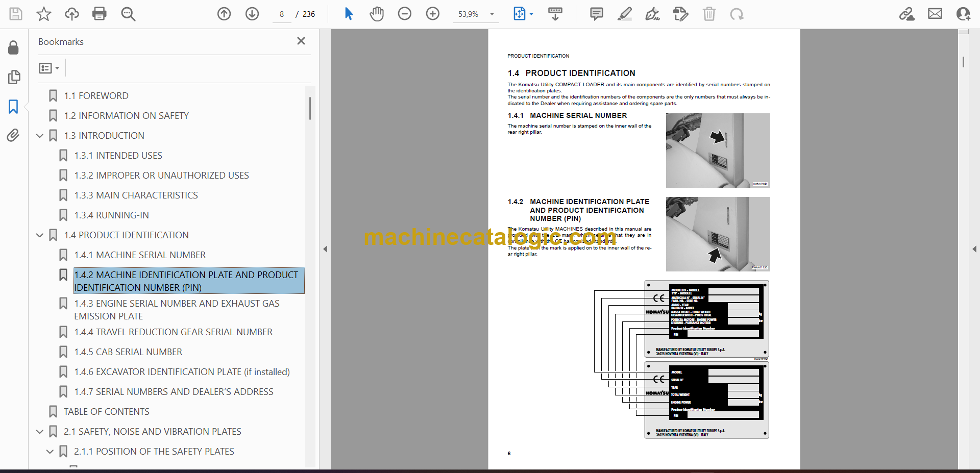Screen dimensions: 980x473
Task: Expand right tools pane arrow
Action: 974,249
